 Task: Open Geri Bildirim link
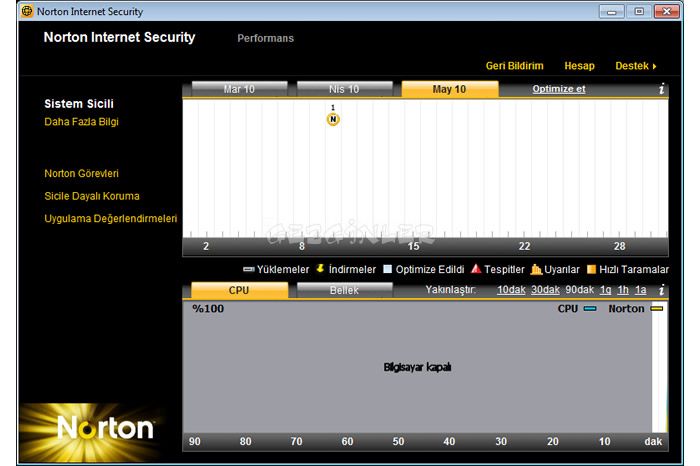[x=515, y=66]
